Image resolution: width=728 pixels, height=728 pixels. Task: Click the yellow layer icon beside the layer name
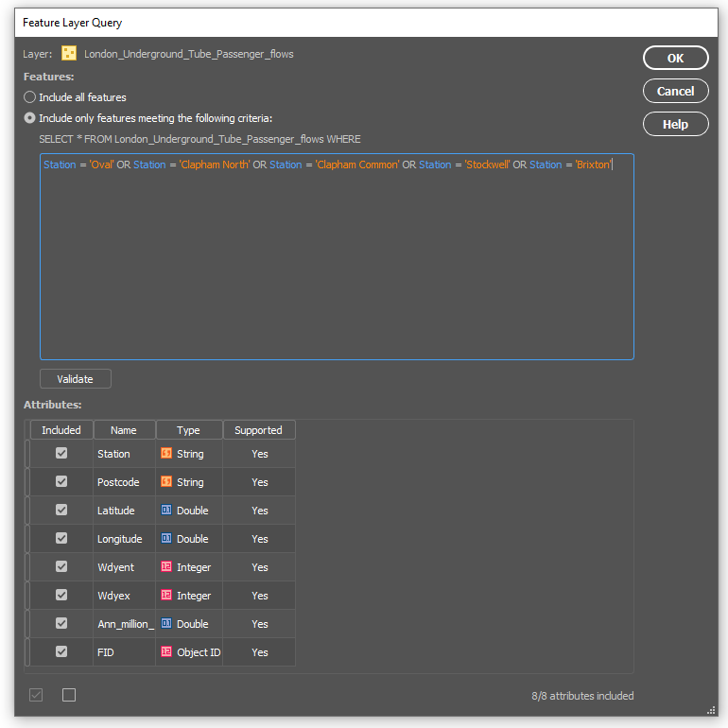point(69,53)
